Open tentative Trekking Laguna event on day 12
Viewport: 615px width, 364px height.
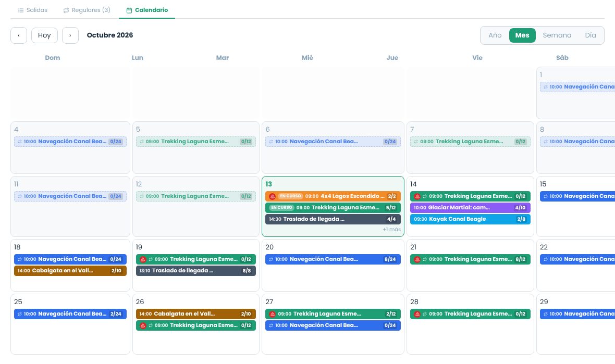click(x=196, y=196)
